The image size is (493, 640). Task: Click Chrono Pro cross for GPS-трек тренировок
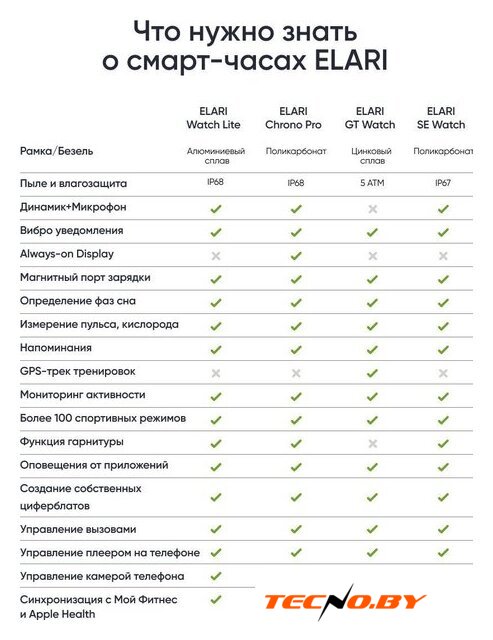point(296,373)
